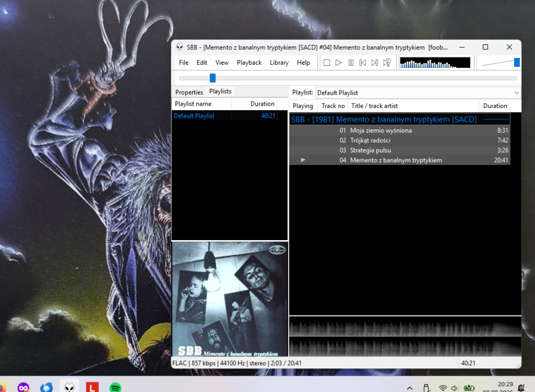Click the foobar2000 window title icon
The height and width of the screenshot is (392, 535).
coord(179,47)
